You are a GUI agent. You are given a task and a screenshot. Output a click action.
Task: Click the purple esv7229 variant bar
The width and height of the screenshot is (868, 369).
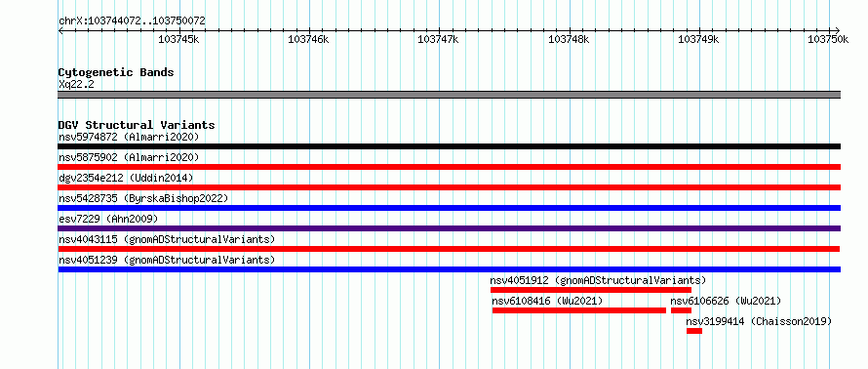pos(449,228)
